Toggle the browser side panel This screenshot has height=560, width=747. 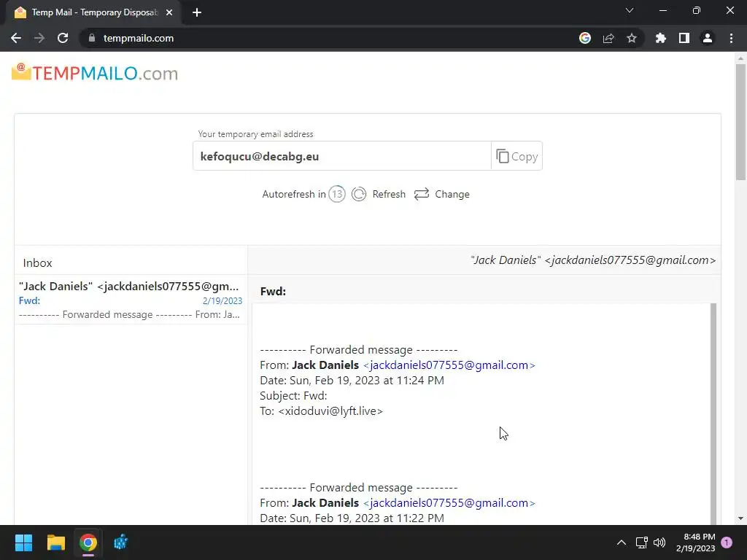[684, 38]
